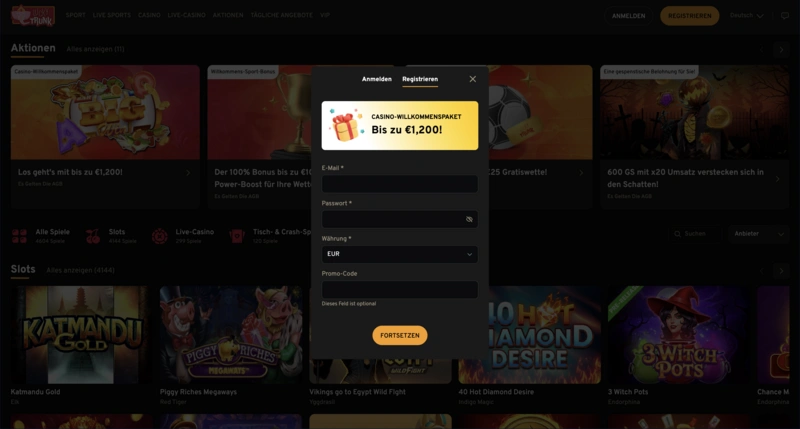Viewport: 800px width, 429px height.
Task: Focus the E-Mail input field
Action: point(399,184)
